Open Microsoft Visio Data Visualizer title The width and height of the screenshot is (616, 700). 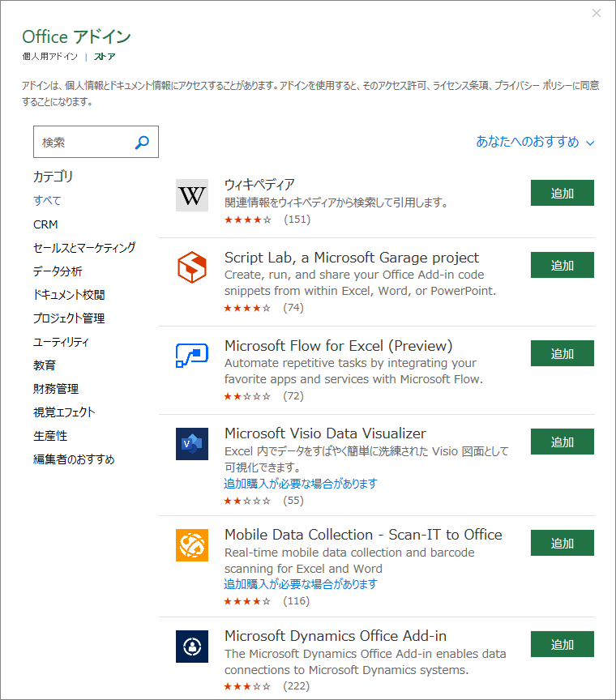click(x=325, y=433)
